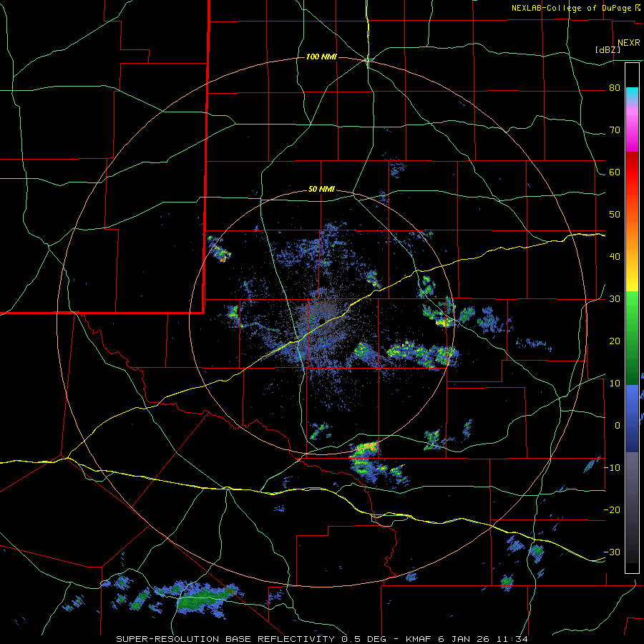Click the -20 dBZ scale value
The width and height of the screenshot is (644, 644).
[x=612, y=509]
